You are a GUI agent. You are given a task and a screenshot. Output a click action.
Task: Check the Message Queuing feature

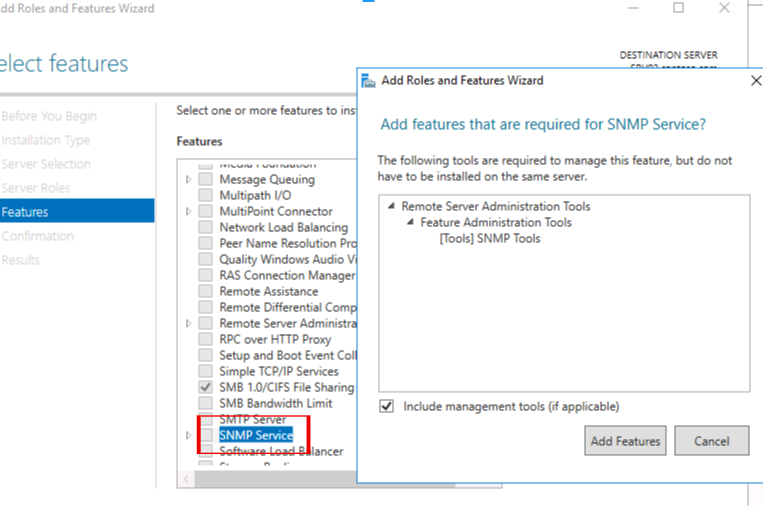[205, 179]
